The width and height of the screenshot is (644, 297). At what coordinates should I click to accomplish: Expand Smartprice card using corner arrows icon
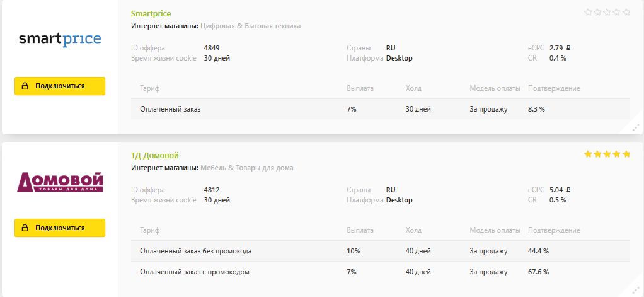click(x=636, y=127)
